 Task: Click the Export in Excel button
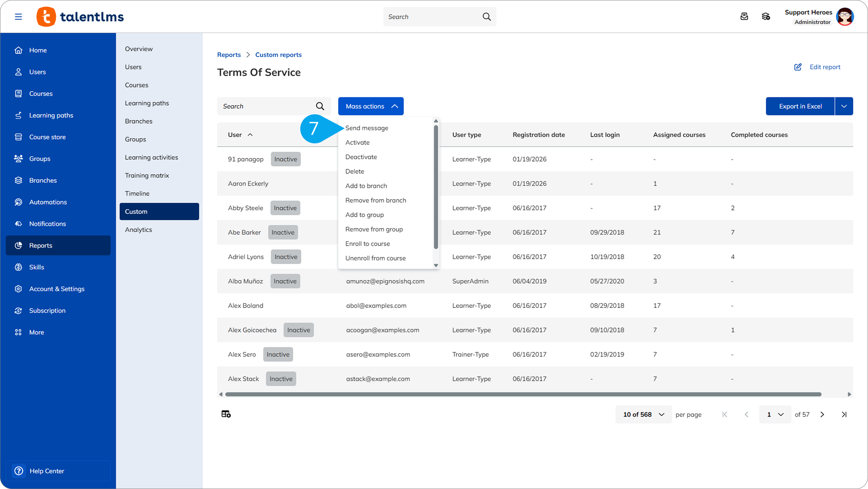(800, 106)
